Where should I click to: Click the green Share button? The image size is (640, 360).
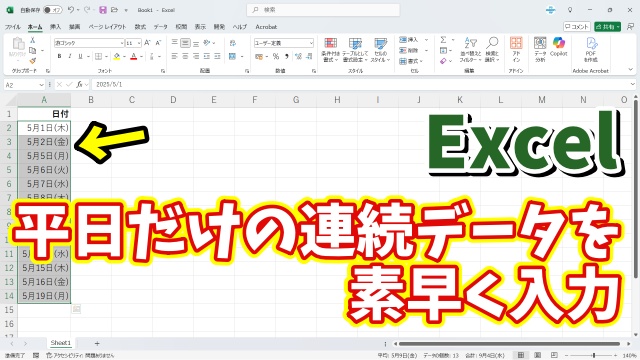click(607, 27)
